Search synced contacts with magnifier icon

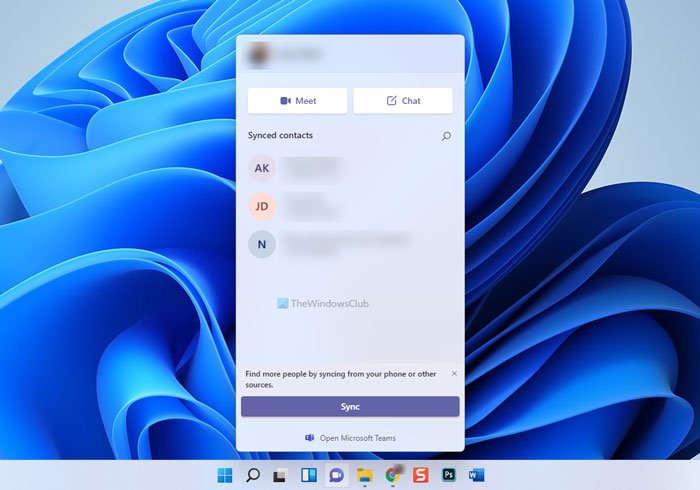point(446,136)
